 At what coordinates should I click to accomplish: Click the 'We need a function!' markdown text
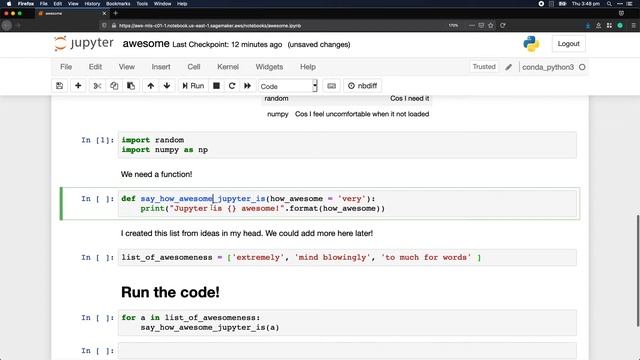pyautogui.click(x=156, y=174)
